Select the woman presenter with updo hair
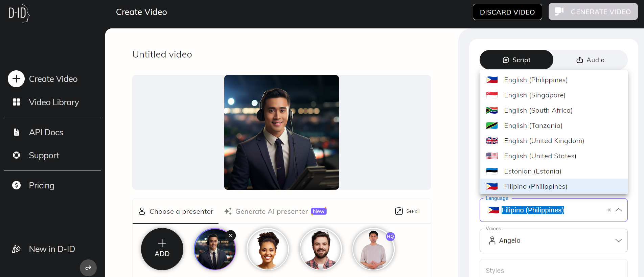644x277 pixels. pyautogui.click(x=268, y=249)
